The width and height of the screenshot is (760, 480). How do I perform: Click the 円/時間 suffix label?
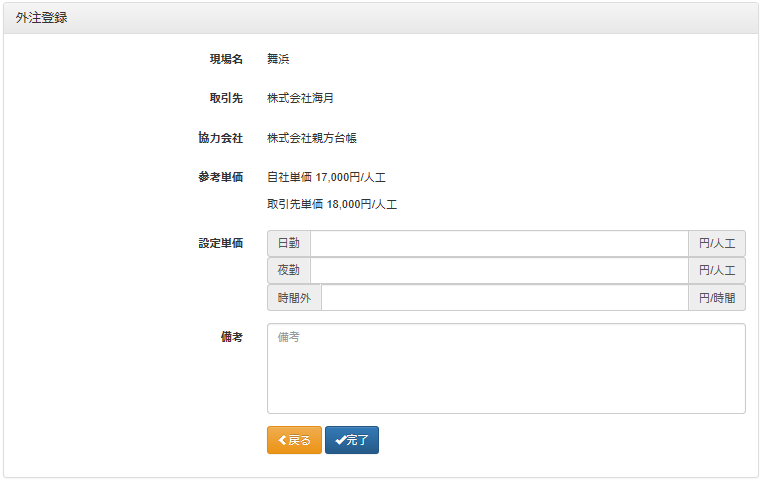[717, 298]
